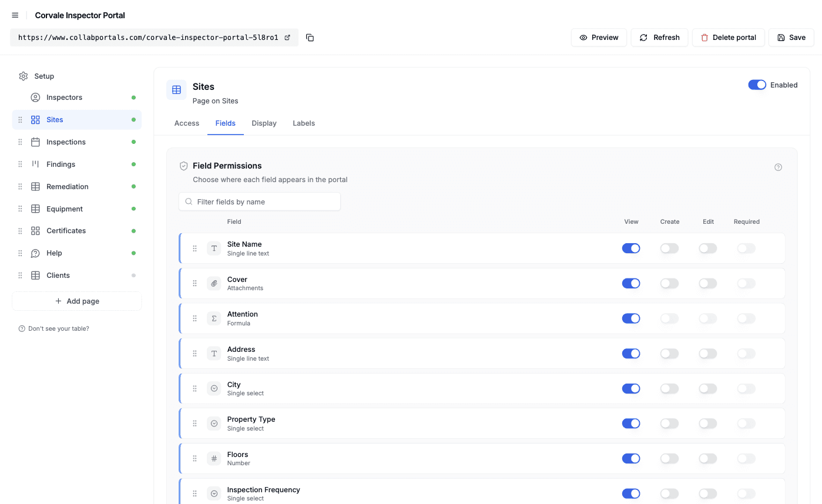This screenshot has height=504, width=822.
Task: Save the portal changes
Action: coord(791,38)
